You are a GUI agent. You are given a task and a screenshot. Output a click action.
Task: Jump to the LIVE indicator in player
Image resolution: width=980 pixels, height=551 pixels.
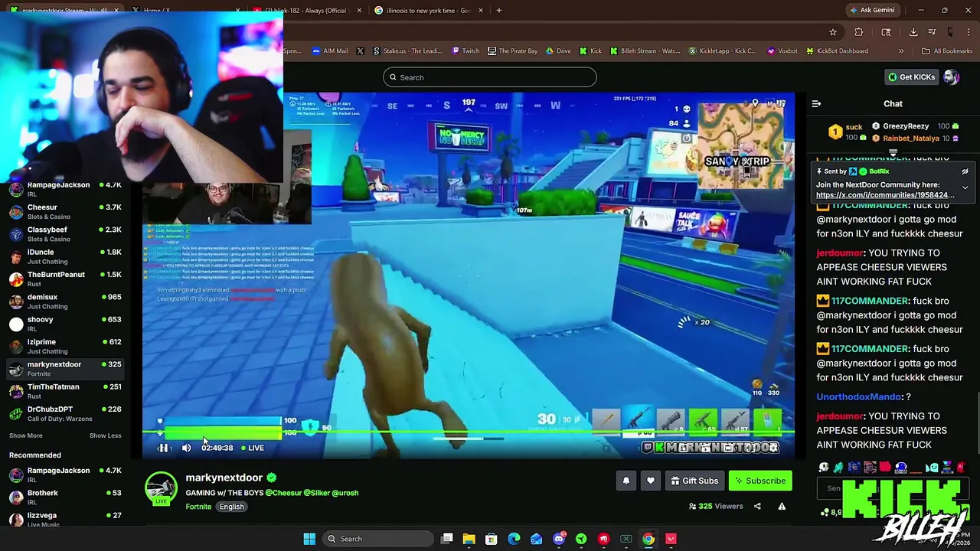tap(253, 448)
